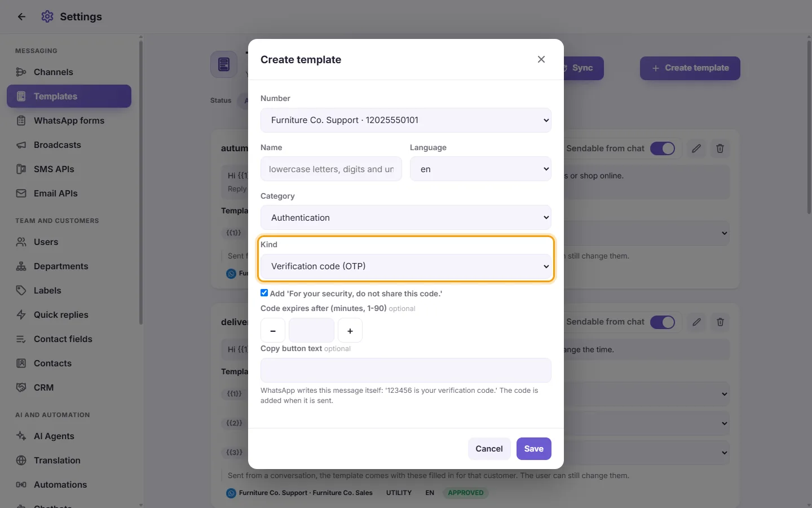This screenshot has height=508, width=812.
Task: Toggle Sendable from chat for the autumn template
Action: point(663,148)
